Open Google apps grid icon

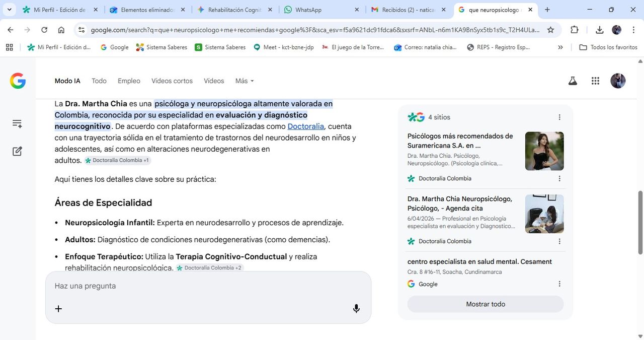click(596, 81)
